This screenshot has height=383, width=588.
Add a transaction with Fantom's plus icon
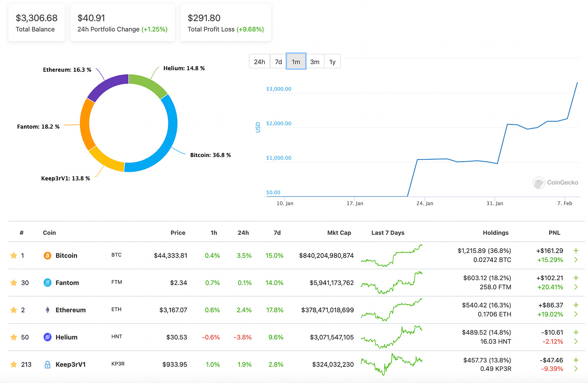(x=576, y=278)
